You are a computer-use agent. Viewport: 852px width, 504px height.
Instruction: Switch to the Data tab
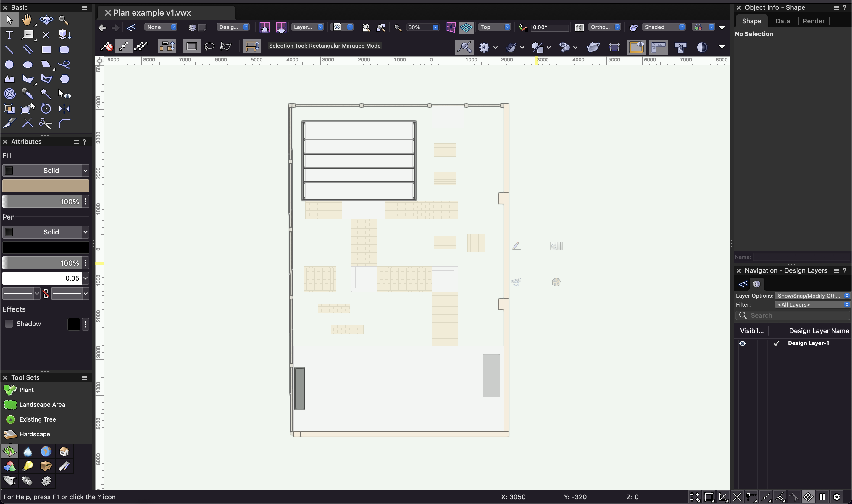tap(782, 21)
